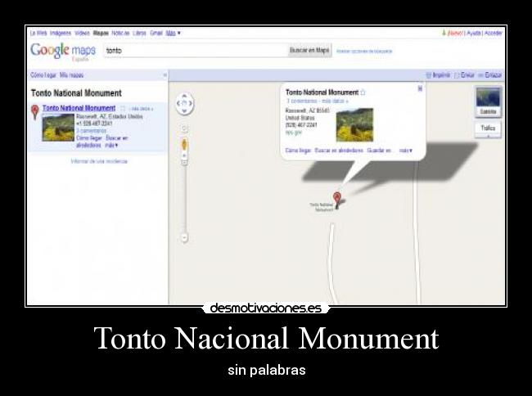Click the red marker pin in the results list

point(34,112)
